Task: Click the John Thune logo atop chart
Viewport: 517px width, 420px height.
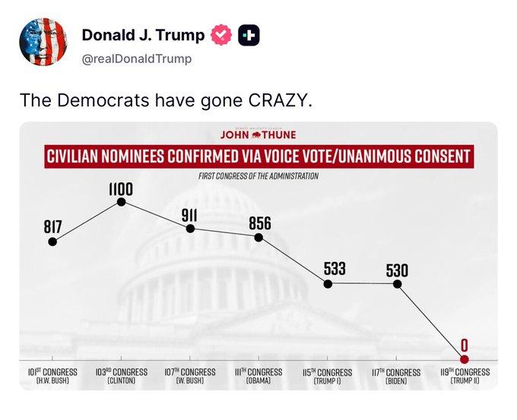Action: click(x=258, y=135)
